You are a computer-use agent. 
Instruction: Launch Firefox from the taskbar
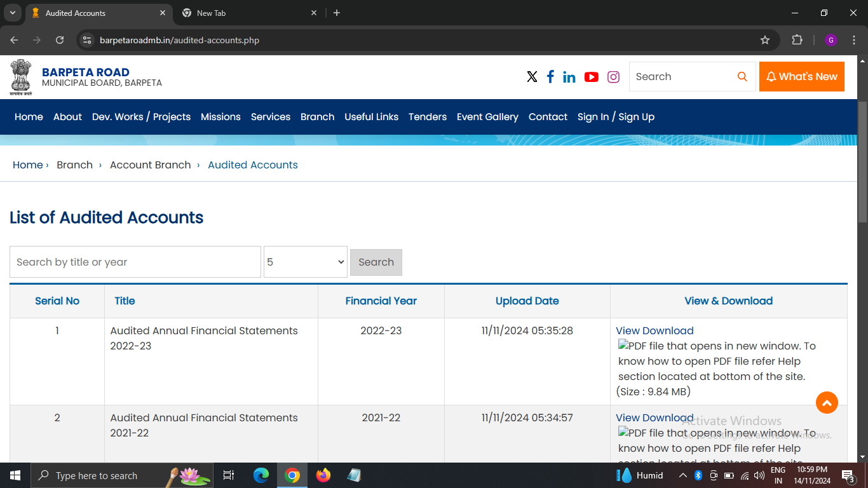coord(323,475)
